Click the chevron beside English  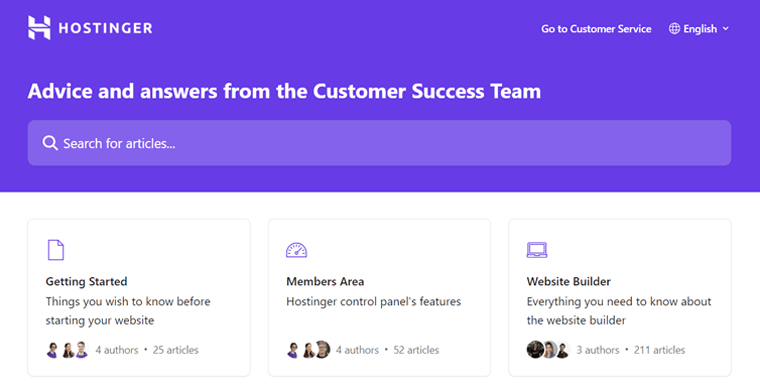coord(726,29)
